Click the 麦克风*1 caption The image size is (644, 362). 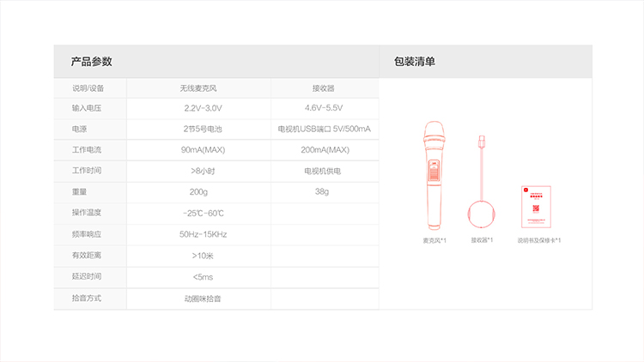[434, 240]
